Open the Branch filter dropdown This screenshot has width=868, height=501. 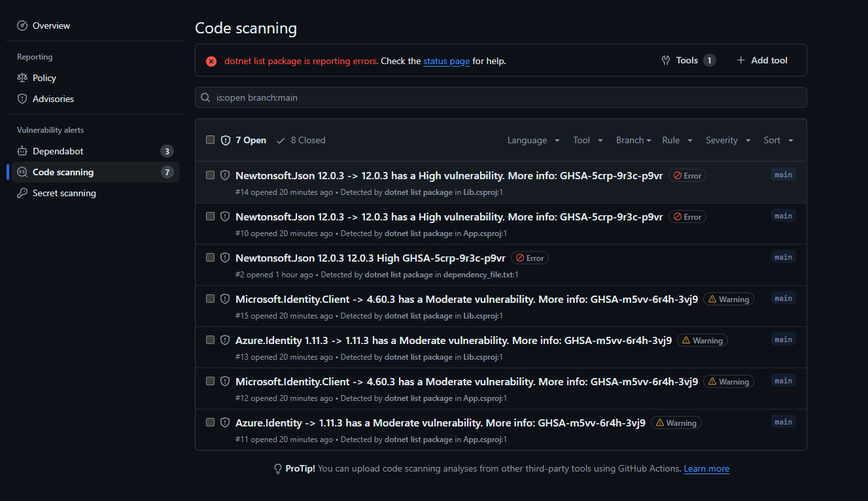point(633,140)
